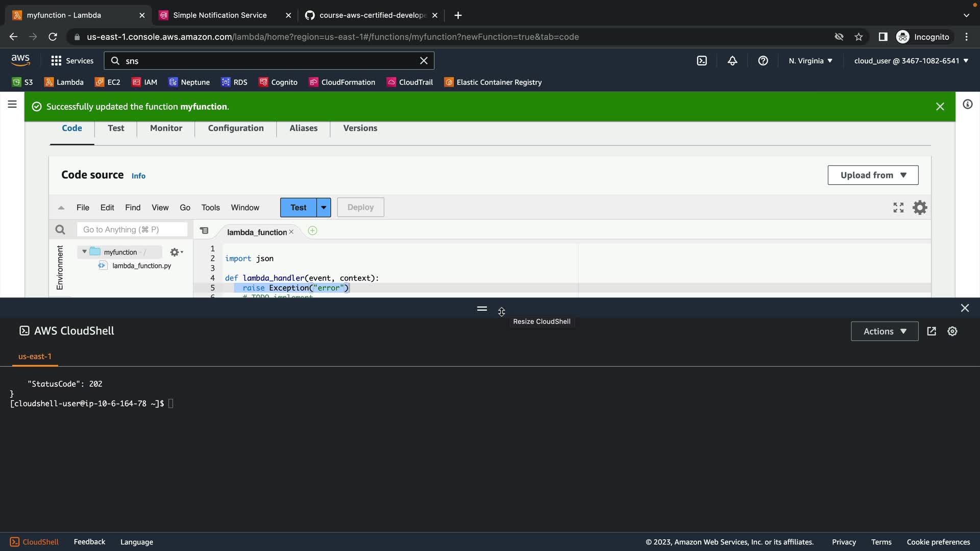Open the Test button dropdown arrow
The height and width of the screenshot is (551, 980).
point(324,208)
